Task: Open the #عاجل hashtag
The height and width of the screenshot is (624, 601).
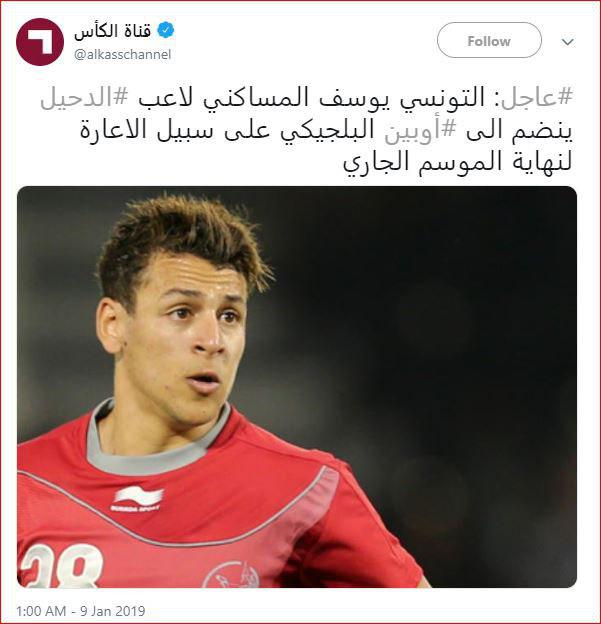Action: click(537, 98)
